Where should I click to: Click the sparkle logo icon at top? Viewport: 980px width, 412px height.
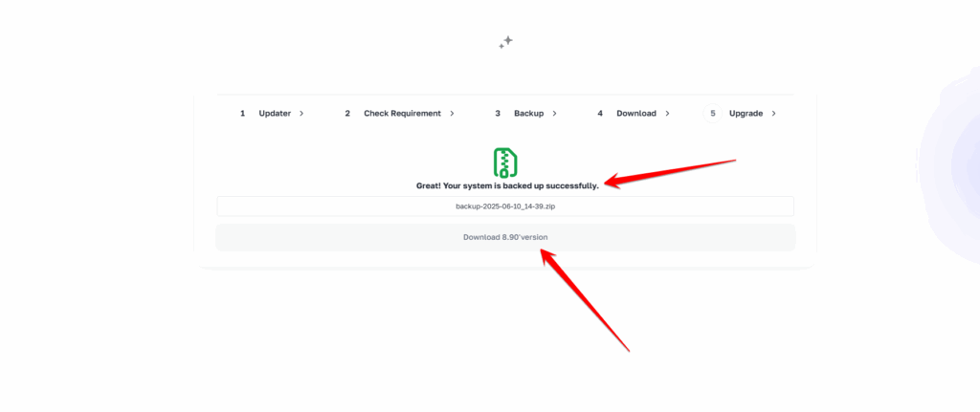[505, 42]
